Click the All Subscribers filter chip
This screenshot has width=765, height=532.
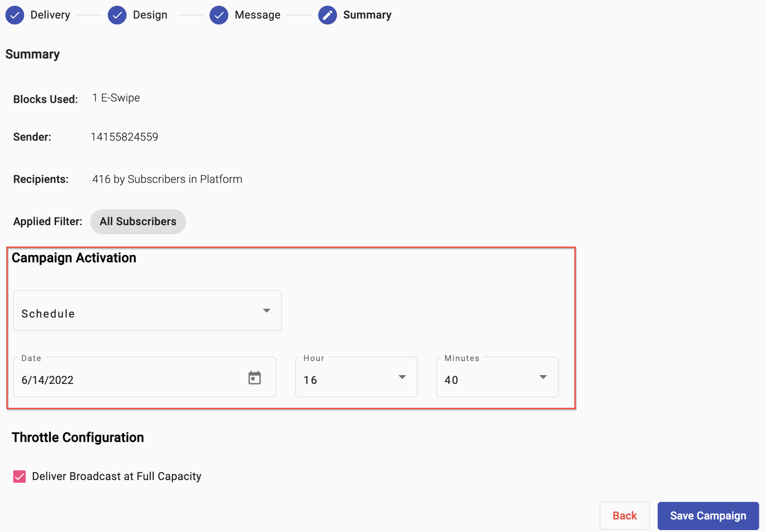pos(138,221)
